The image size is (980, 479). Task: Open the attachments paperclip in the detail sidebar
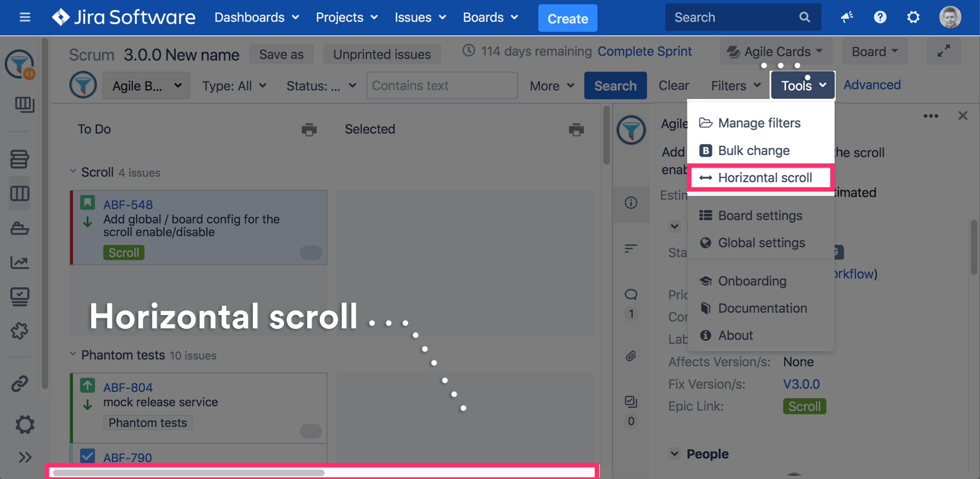(x=631, y=356)
